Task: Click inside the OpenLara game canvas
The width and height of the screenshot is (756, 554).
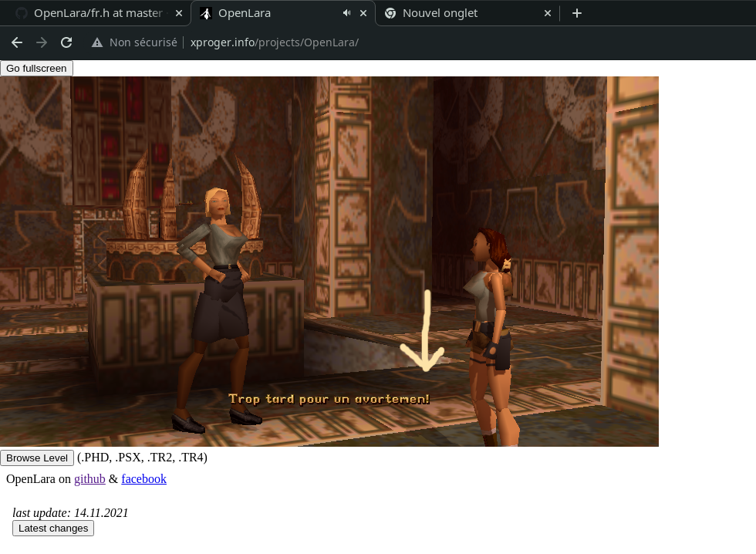Action: [329, 262]
